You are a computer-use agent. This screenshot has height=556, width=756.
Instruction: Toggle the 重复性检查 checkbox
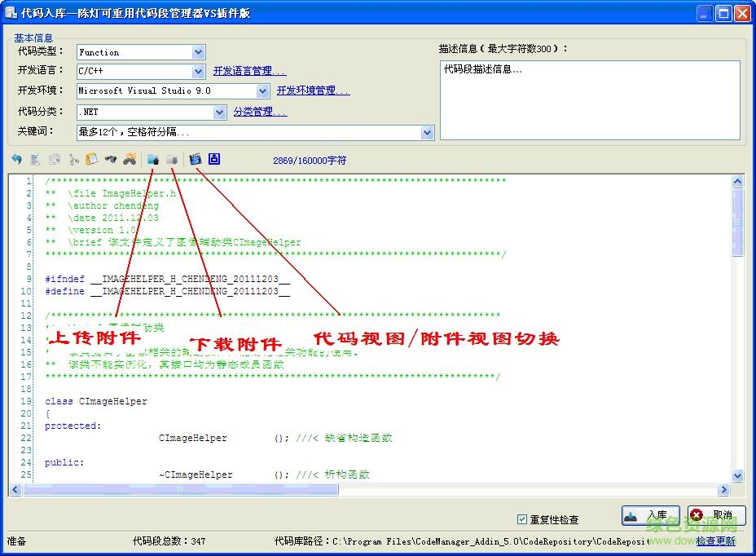point(522,519)
